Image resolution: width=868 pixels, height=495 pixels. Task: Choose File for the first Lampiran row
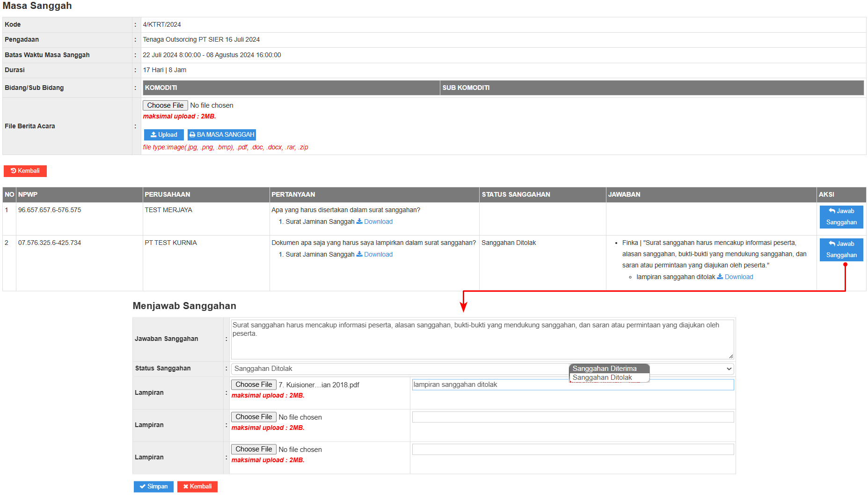click(254, 385)
